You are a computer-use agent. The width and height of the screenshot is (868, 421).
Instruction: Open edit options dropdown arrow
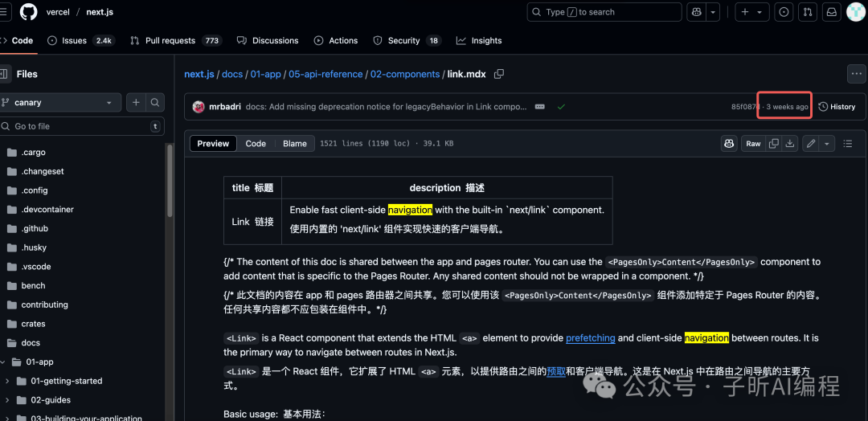827,143
